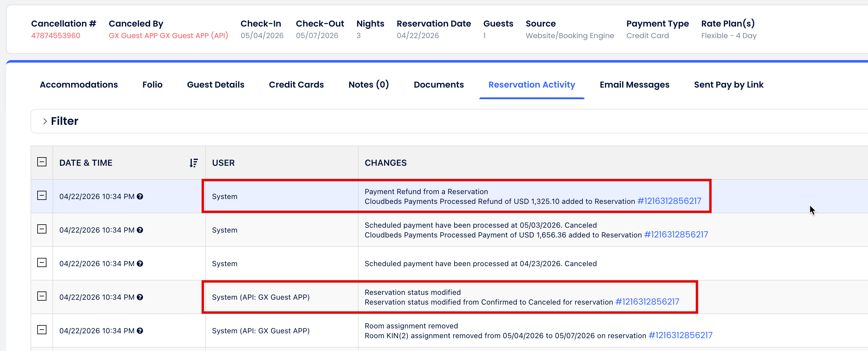868x351 pixels.
Task: Click help icon beside Payment Refund row timestamp
Action: (140, 196)
